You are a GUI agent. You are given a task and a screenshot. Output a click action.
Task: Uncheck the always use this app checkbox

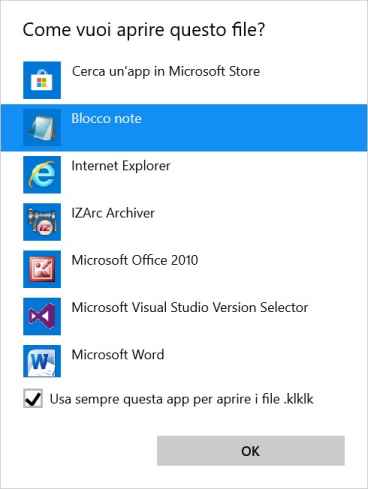pyautogui.click(x=33, y=398)
